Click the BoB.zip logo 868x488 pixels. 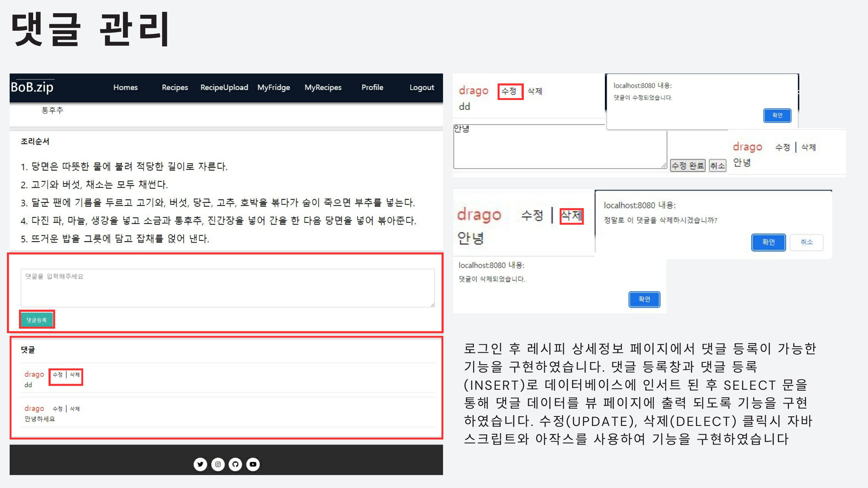click(32, 87)
